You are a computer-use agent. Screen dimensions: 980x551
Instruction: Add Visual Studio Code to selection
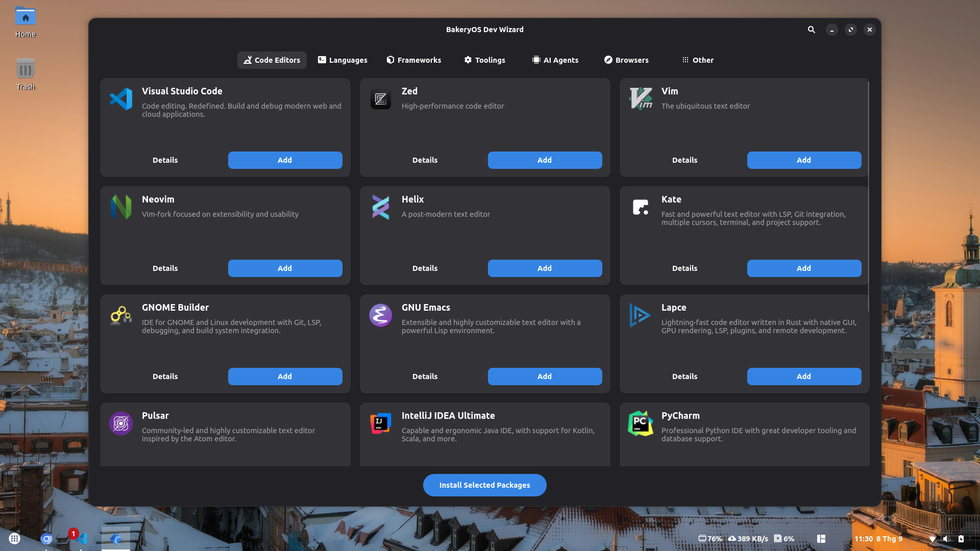pos(285,160)
